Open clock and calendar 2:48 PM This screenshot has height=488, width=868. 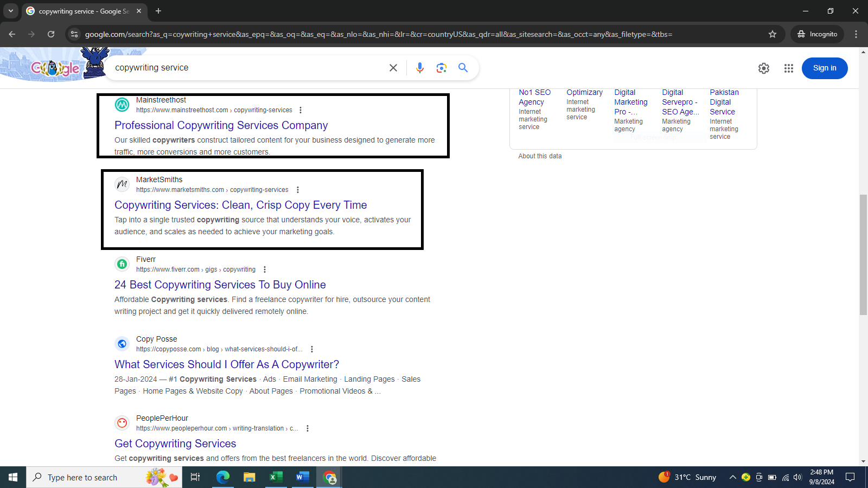click(822, 477)
